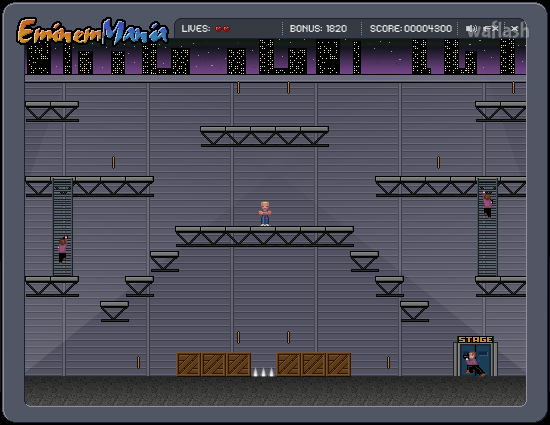This screenshot has height=425, width=550.
Task: Collect gold bar right of the crates
Action: (x=388, y=363)
